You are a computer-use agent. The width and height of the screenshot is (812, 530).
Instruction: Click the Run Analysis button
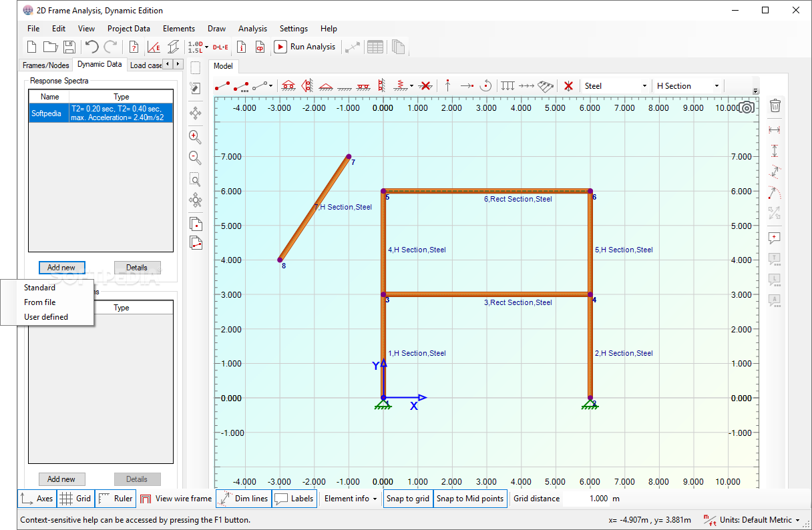pyautogui.click(x=305, y=47)
